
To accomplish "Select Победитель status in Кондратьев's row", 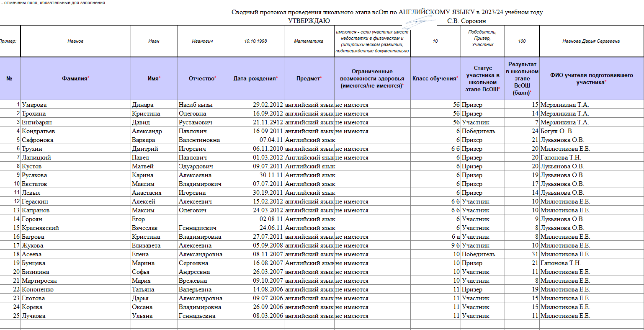I will coord(483,131).
